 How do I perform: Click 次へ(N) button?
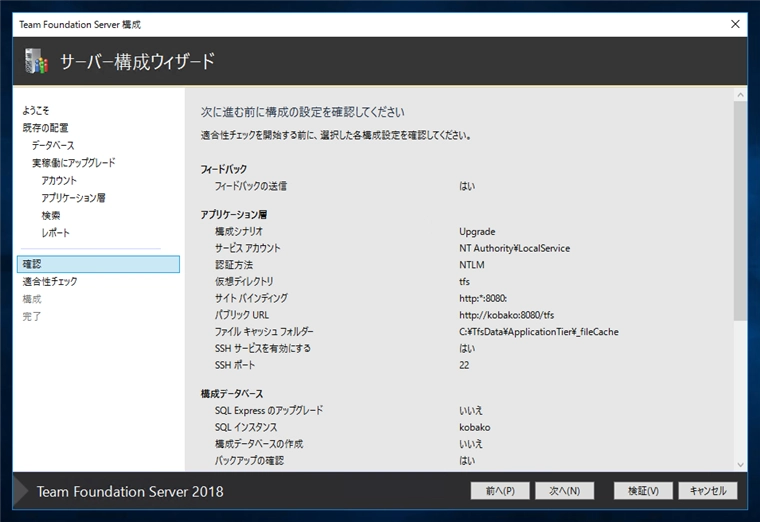[x=565, y=491]
